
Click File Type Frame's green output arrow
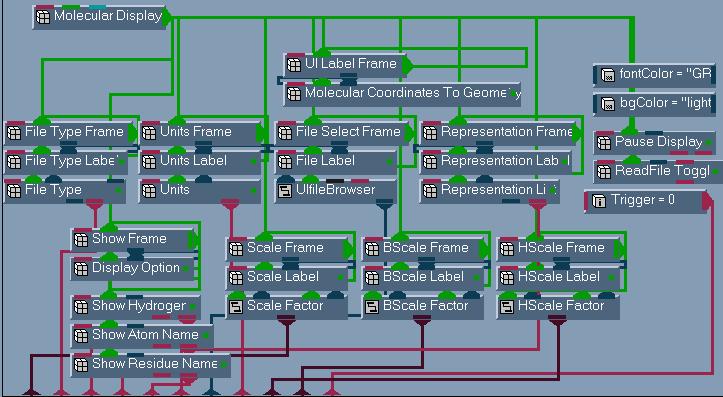[x=133, y=133]
